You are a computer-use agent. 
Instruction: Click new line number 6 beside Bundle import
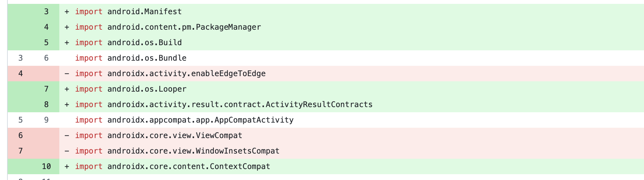click(46, 58)
